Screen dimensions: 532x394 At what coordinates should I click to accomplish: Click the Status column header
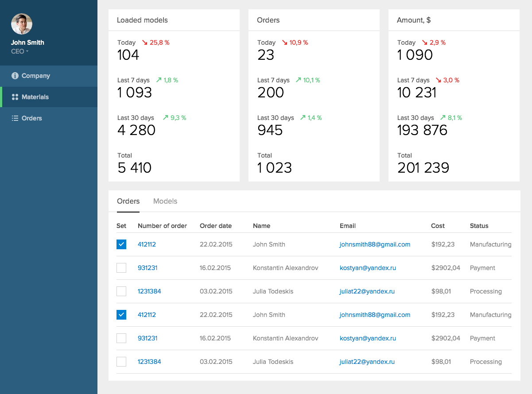479,226
